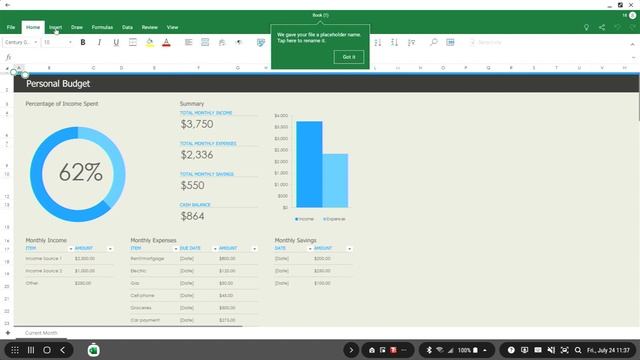Open the account avatar
The height and width of the screenshot is (360, 640).
[x=632, y=15]
